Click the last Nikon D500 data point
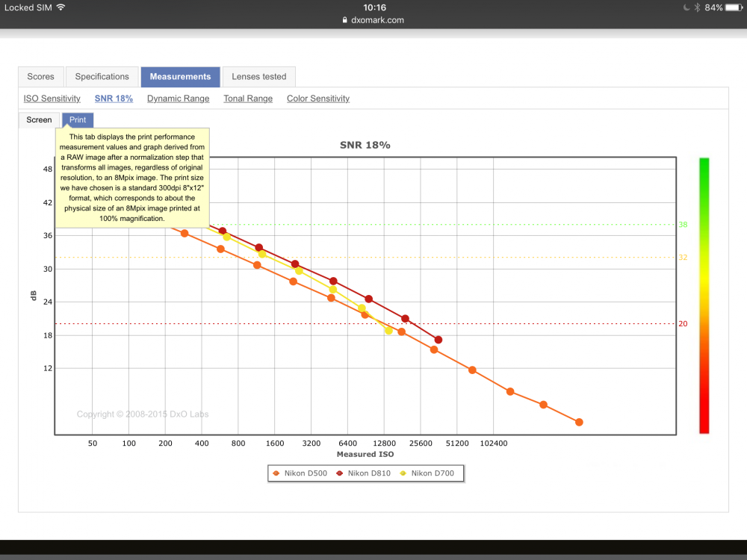This screenshot has height=560, width=747. (580, 423)
